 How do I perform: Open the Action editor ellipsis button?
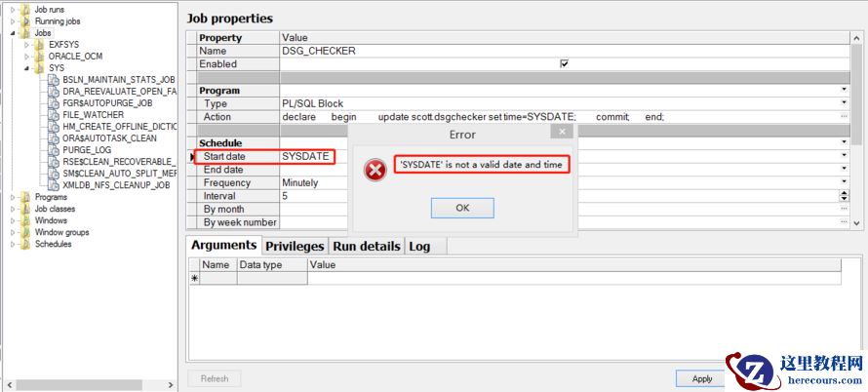tap(844, 116)
